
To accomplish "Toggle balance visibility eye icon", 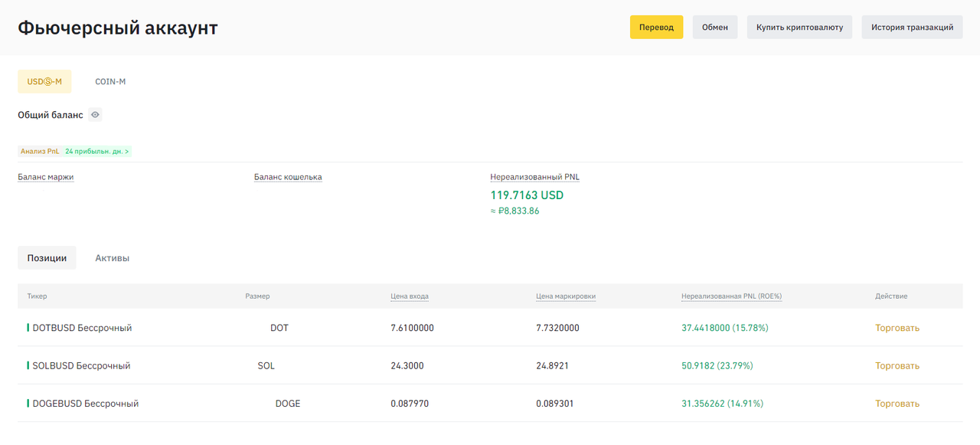I will (95, 115).
